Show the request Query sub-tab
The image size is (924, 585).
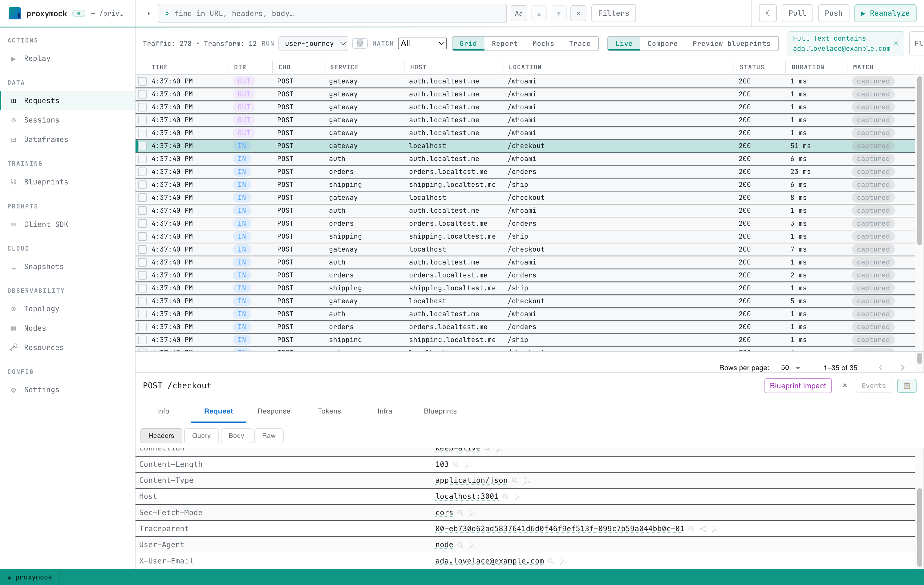(201, 436)
